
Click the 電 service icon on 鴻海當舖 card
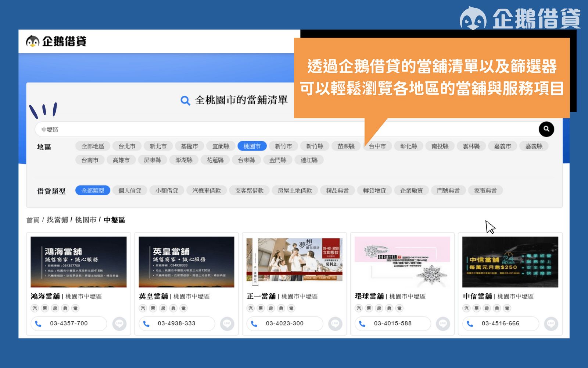pyautogui.click(x=75, y=308)
